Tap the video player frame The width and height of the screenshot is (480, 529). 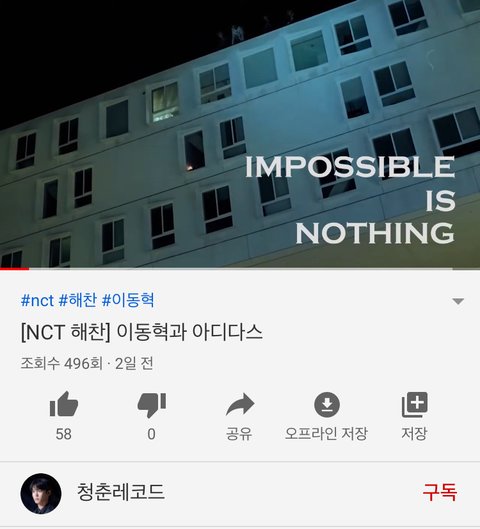(x=240, y=134)
